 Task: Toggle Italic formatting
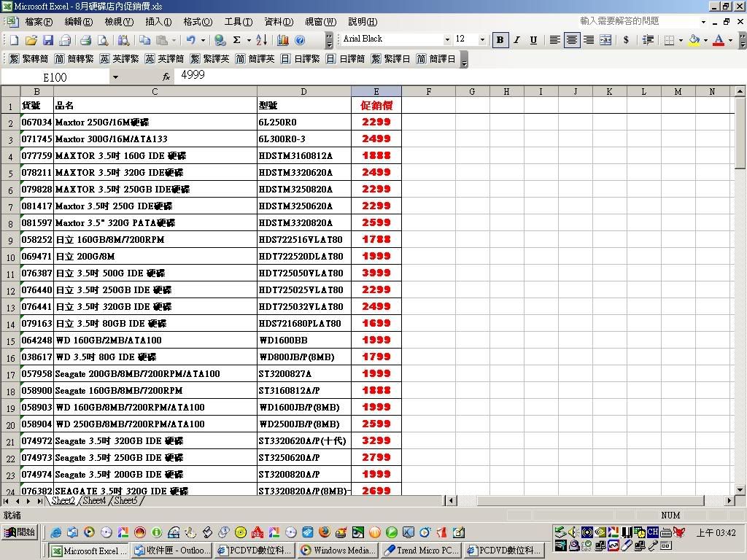point(516,40)
